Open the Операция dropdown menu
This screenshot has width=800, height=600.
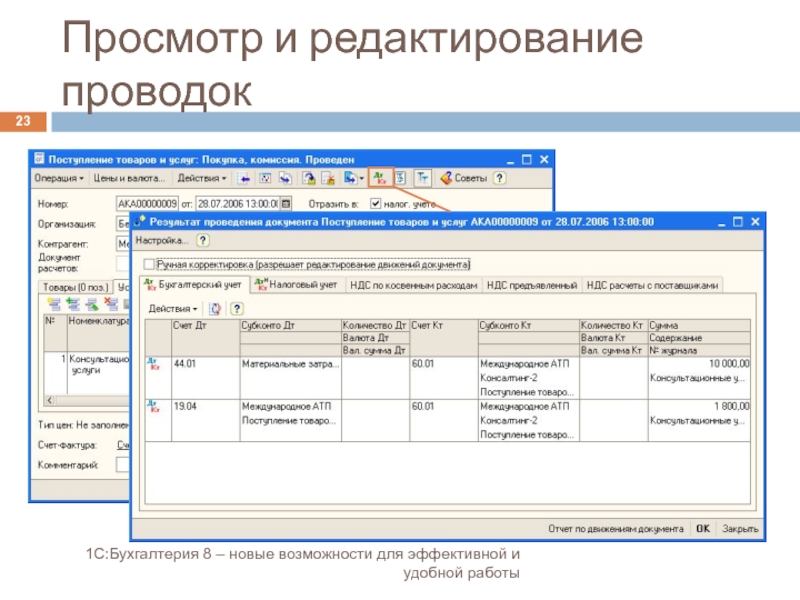click(x=59, y=178)
